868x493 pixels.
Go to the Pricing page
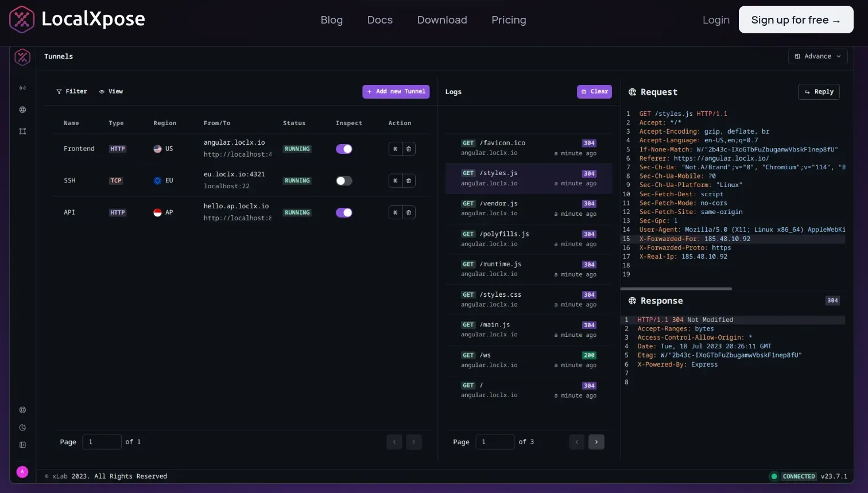click(509, 20)
